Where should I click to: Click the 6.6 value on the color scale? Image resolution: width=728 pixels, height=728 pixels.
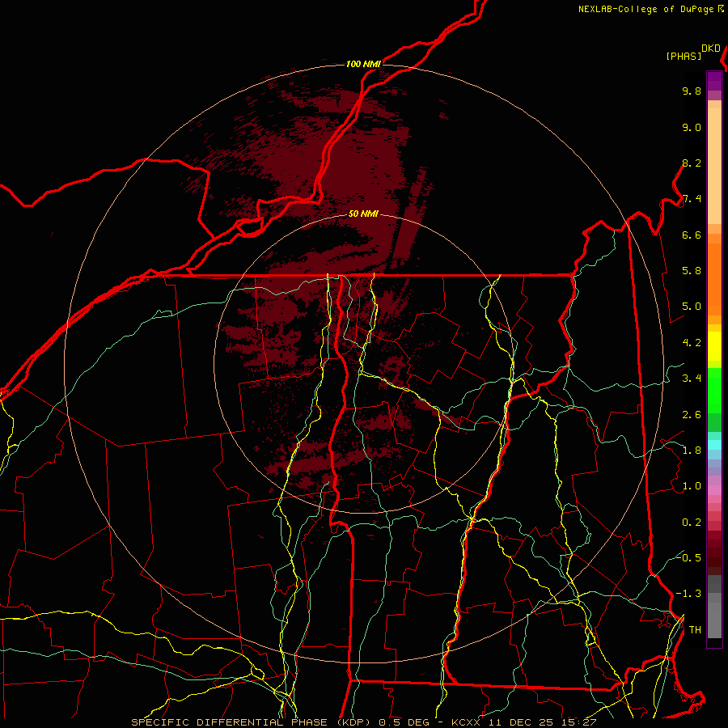click(x=692, y=235)
